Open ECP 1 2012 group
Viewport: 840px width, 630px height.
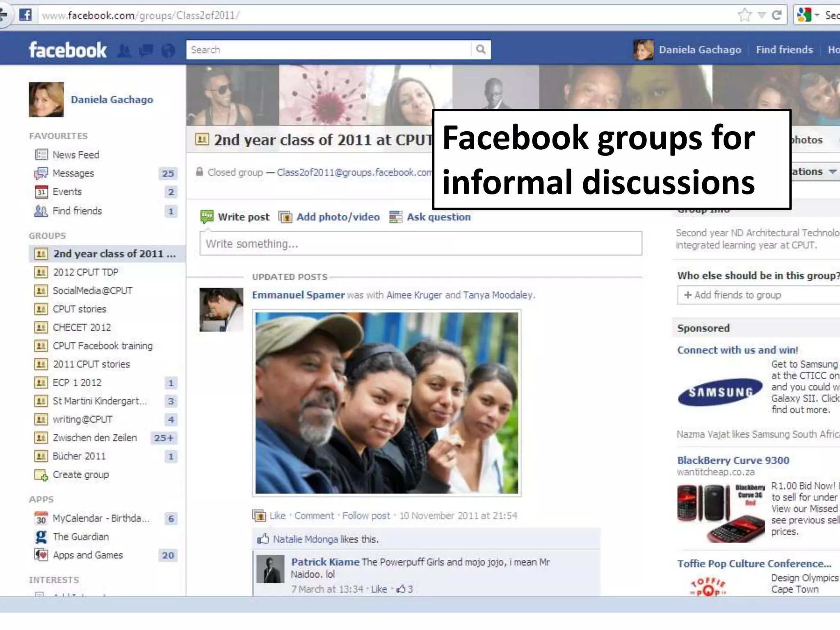point(77,383)
